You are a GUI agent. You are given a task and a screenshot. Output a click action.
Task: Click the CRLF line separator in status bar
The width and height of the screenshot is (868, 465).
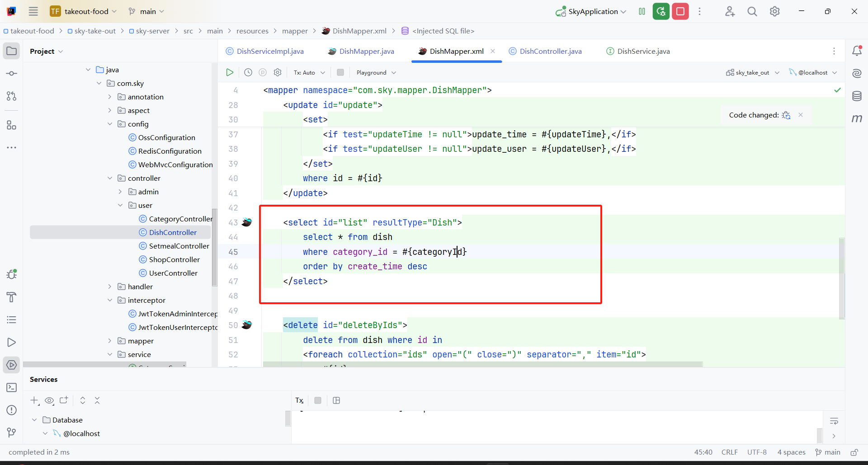coord(730,452)
